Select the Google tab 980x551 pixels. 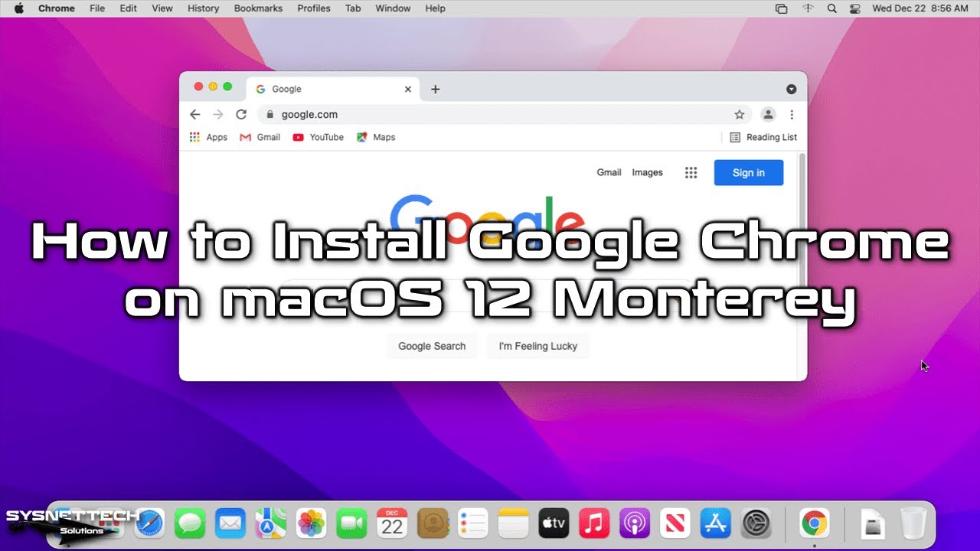(x=333, y=89)
